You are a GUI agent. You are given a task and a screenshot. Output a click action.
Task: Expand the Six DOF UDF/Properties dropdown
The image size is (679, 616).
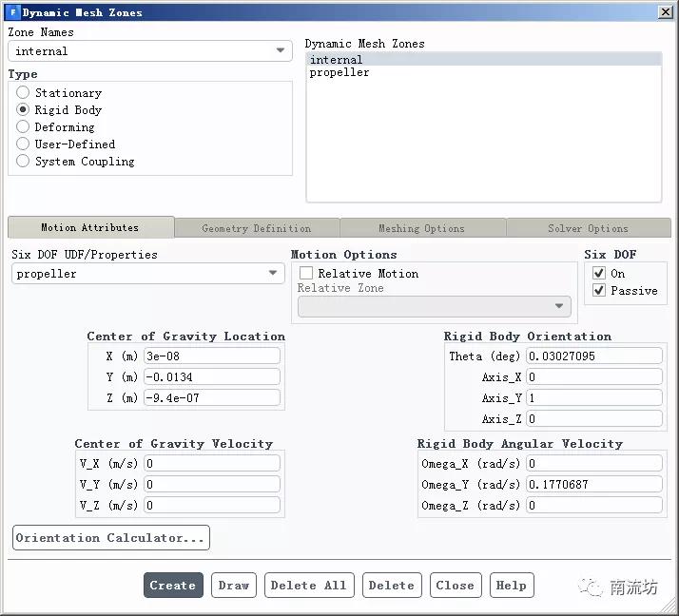(x=148, y=274)
